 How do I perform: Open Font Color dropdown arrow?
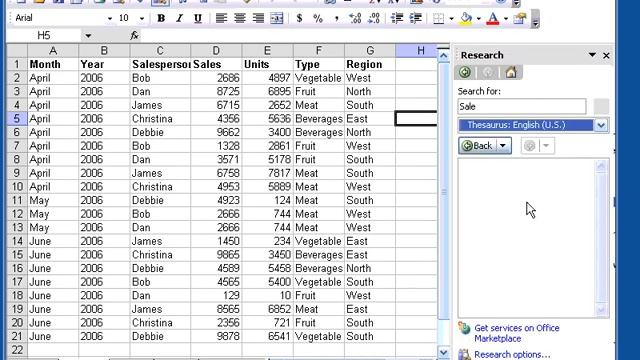(506, 18)
